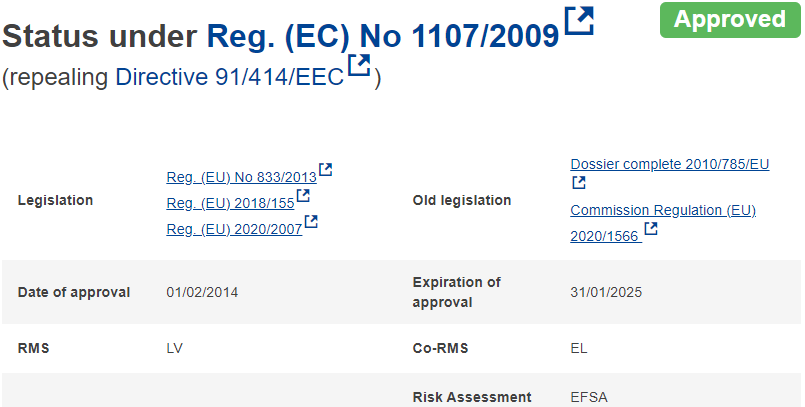Click external icon next to Reg. (EU) No 833/2013
Screen dimensions: 805x407
click(x=325, y=169)
